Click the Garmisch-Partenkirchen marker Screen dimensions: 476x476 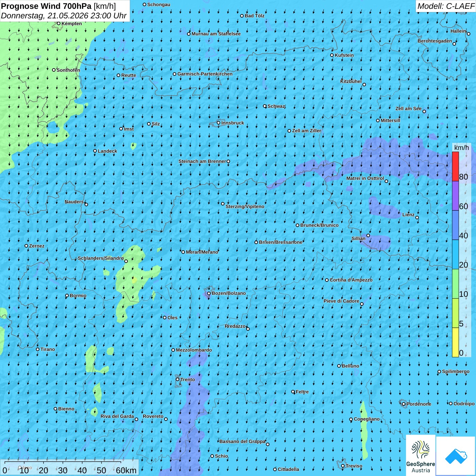pos(174,74)
